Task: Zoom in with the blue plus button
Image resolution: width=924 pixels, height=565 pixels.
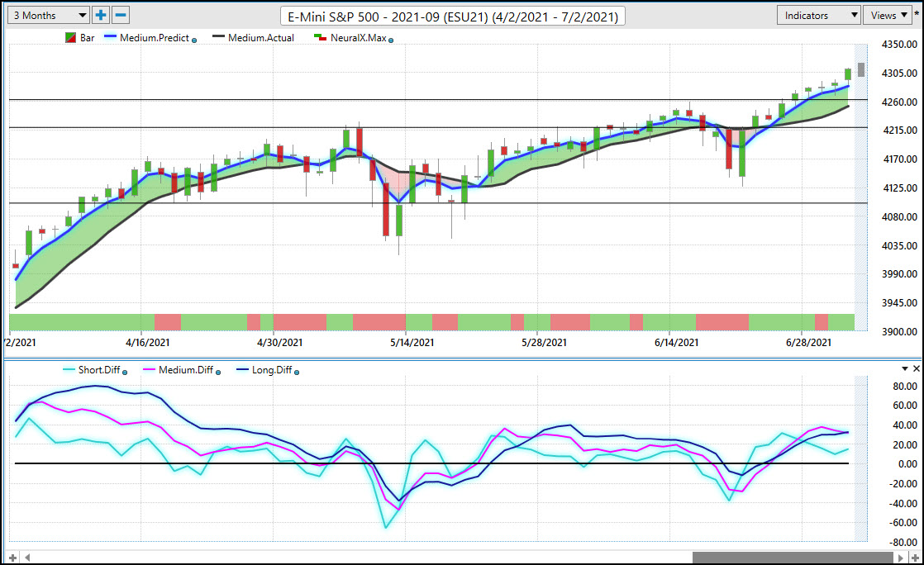Action: coord(101,16)
